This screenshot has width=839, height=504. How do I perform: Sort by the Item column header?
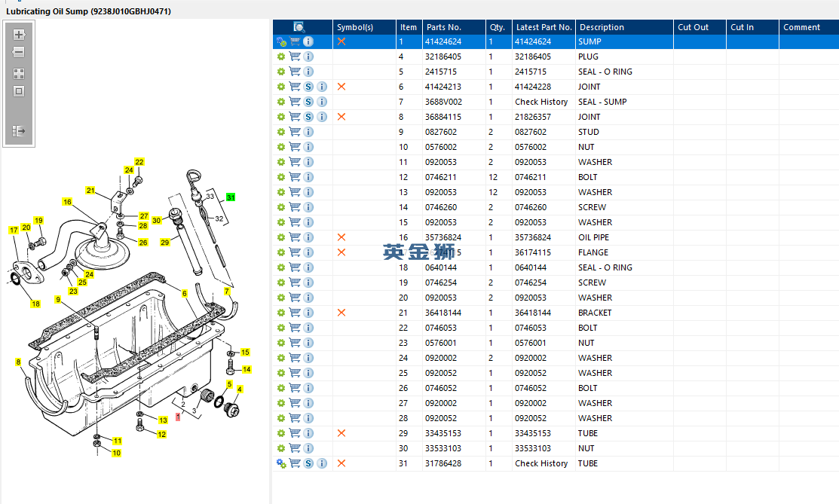pyautogui.click(x=409, y=27)
